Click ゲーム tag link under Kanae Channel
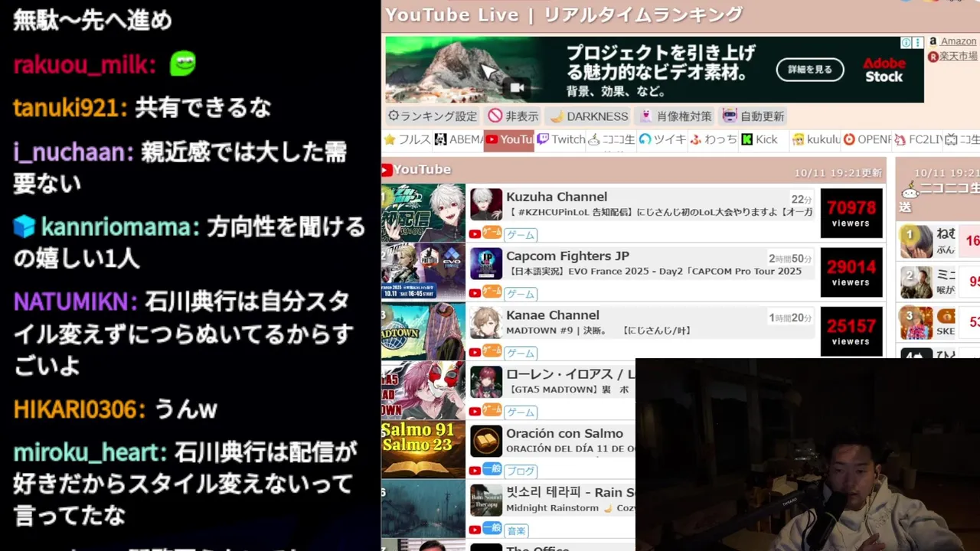 (x=521, y=354)
